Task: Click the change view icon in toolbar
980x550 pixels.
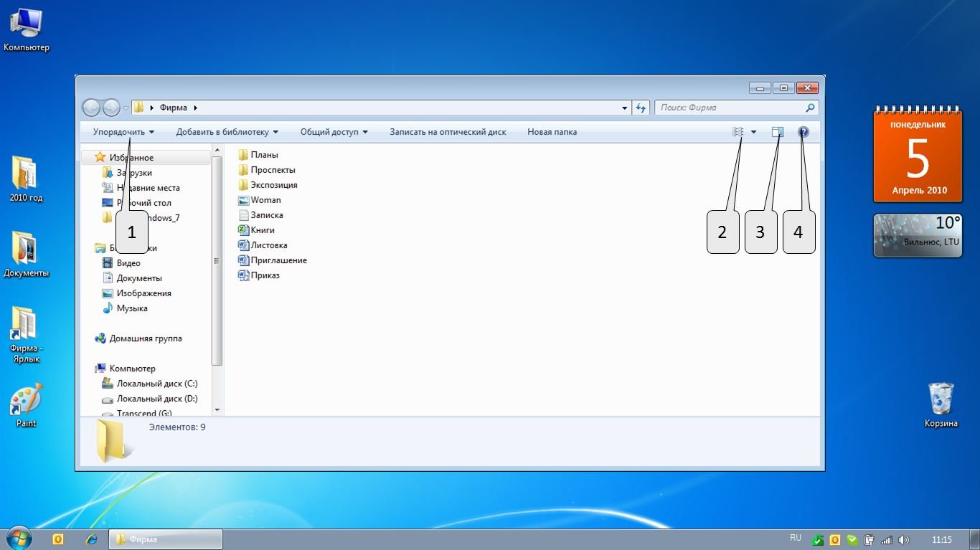Action: point(738,132)
